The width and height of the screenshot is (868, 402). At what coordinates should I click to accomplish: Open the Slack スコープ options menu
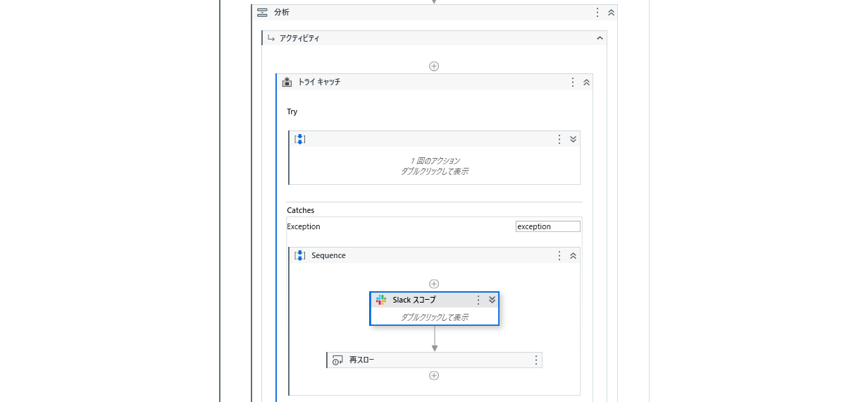point(478,300)
